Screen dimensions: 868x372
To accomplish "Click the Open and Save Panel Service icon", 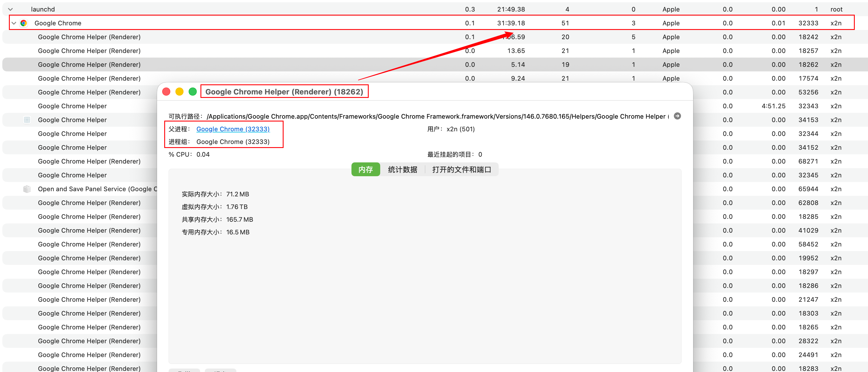I will (x=27, y=189).
